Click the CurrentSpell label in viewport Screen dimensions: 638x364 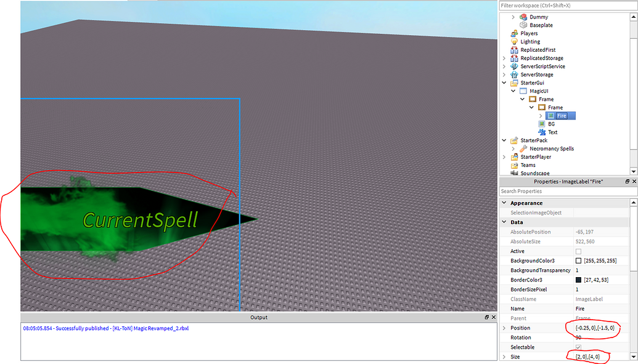[141, 220]
